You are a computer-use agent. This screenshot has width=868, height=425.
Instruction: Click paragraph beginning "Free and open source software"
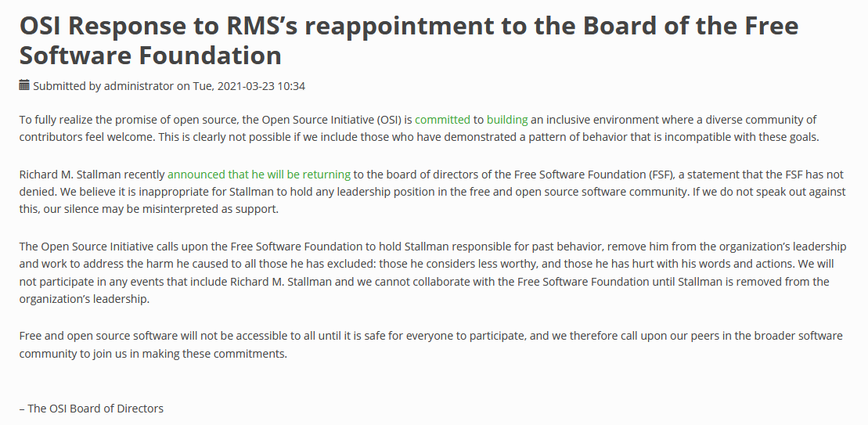[x=430, y=344]
